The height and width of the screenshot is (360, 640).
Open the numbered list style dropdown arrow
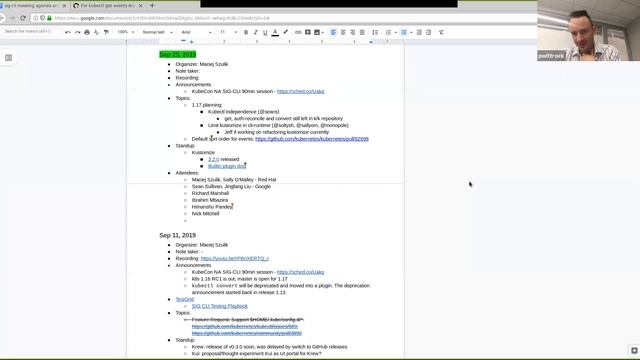(x=396, y=33)
